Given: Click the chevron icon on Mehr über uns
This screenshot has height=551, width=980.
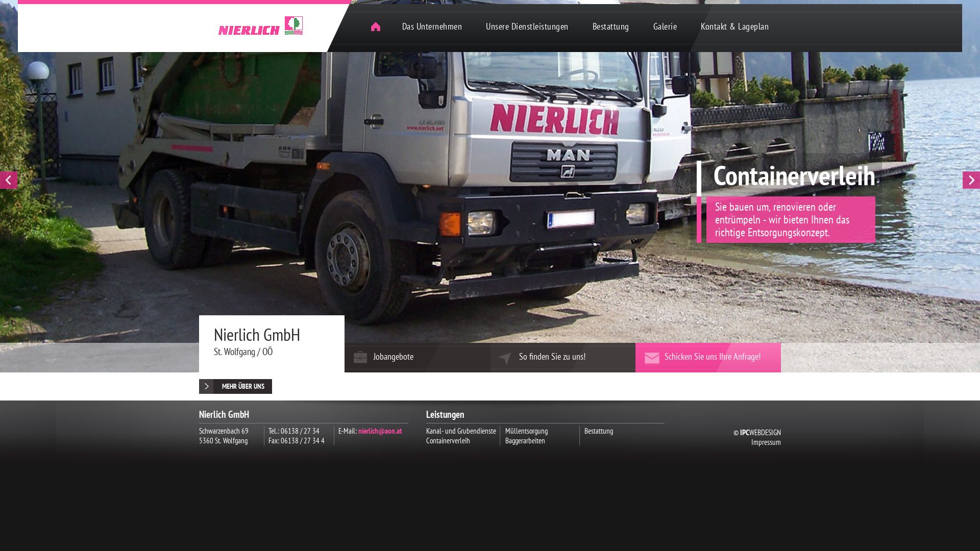Looking at the screenshot, I should pos(206,386).
